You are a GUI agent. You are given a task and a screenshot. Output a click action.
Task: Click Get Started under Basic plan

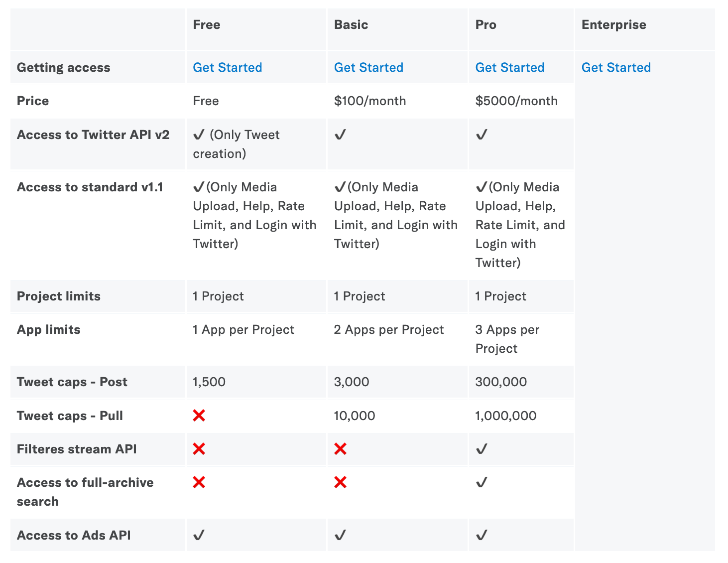368,67
